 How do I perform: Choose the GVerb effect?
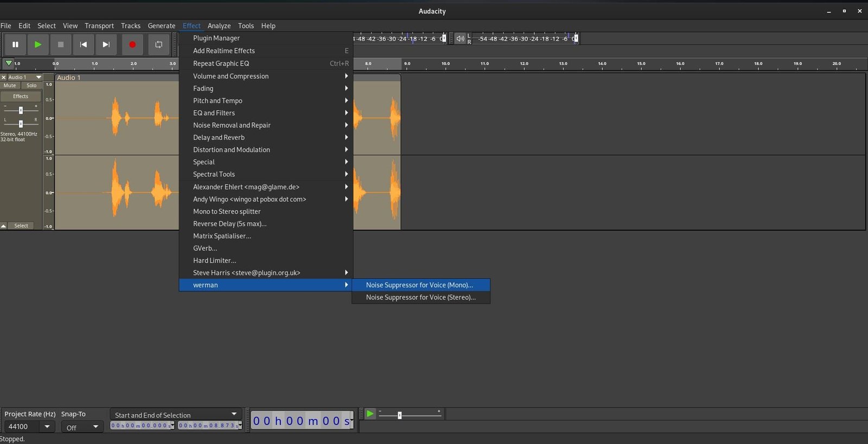(266, 248)
